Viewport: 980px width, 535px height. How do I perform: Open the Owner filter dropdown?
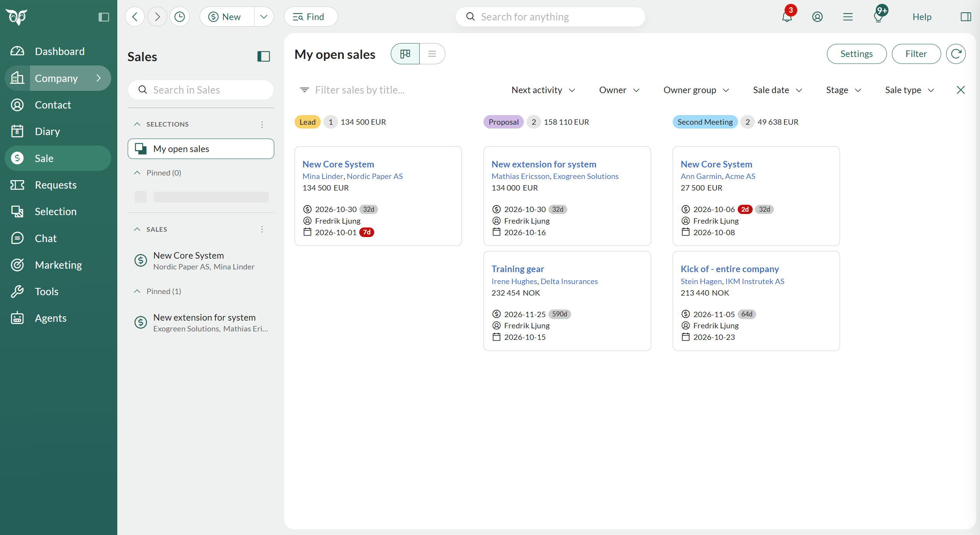click(619, 90)
